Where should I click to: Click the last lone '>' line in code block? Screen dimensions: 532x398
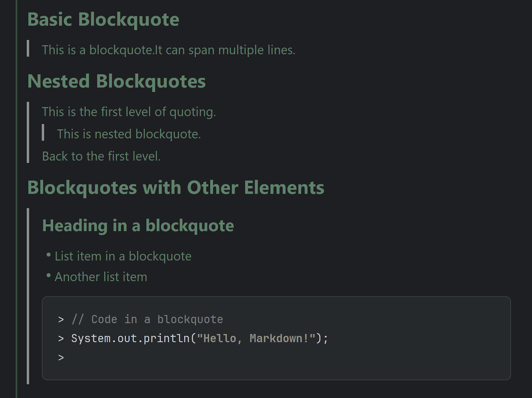(x=61, y=358)
